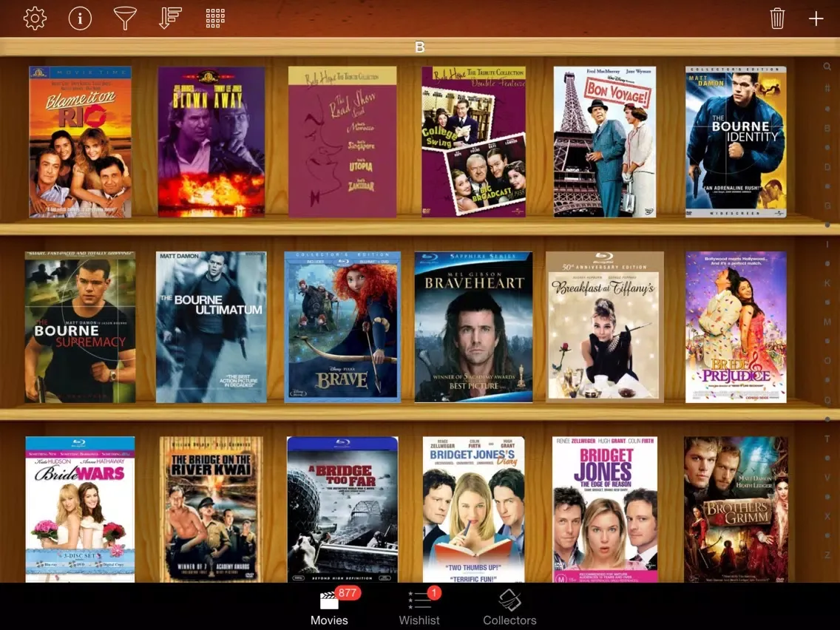Tap the search magnifier in the index bar
The width and height of the screenshot is (840, 630).
point(827,67)
